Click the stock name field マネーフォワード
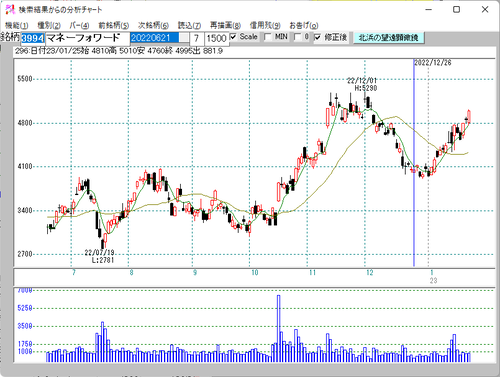The width and height of the screenshot is (500, 377). (x=87, y=38)
